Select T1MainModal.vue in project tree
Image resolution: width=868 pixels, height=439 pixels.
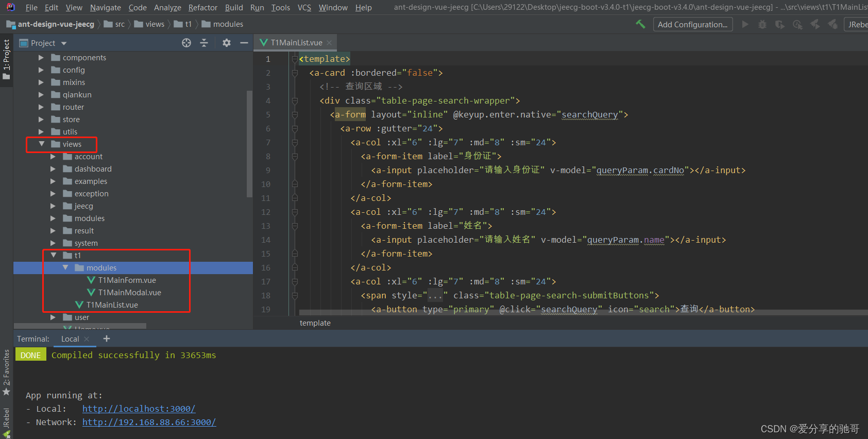(129, 293)
